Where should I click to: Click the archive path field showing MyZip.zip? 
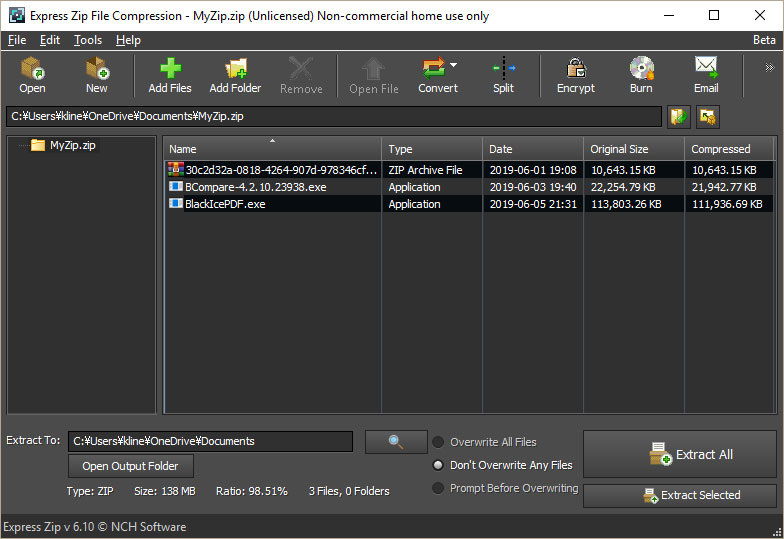click(334, 116)
